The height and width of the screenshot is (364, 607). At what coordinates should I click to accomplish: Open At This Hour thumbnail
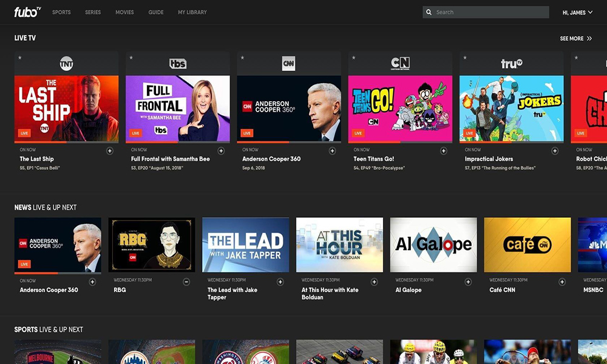(339, 245)
